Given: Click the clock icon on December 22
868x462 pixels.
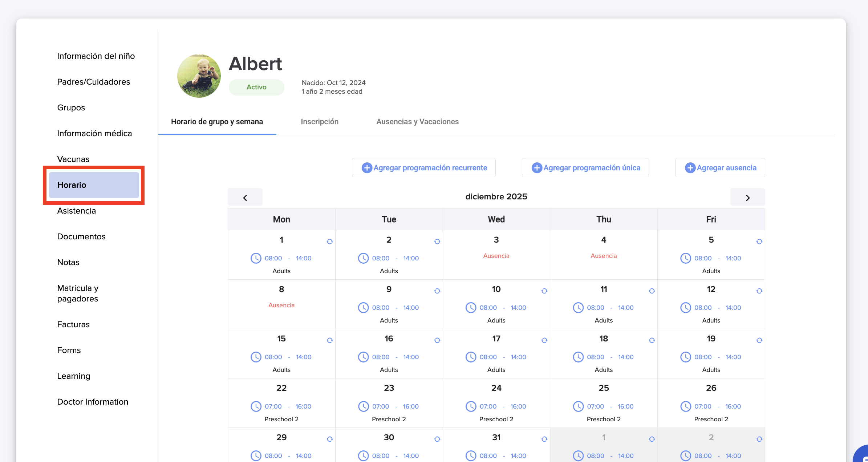Looking at the screenshot, I should [x=256, y=406].
